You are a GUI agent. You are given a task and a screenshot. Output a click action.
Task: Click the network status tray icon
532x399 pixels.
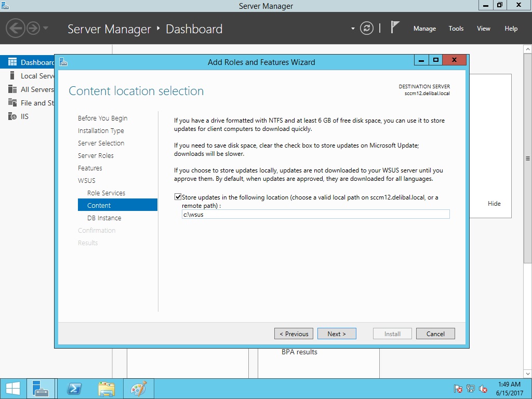(x=471, y=389)
